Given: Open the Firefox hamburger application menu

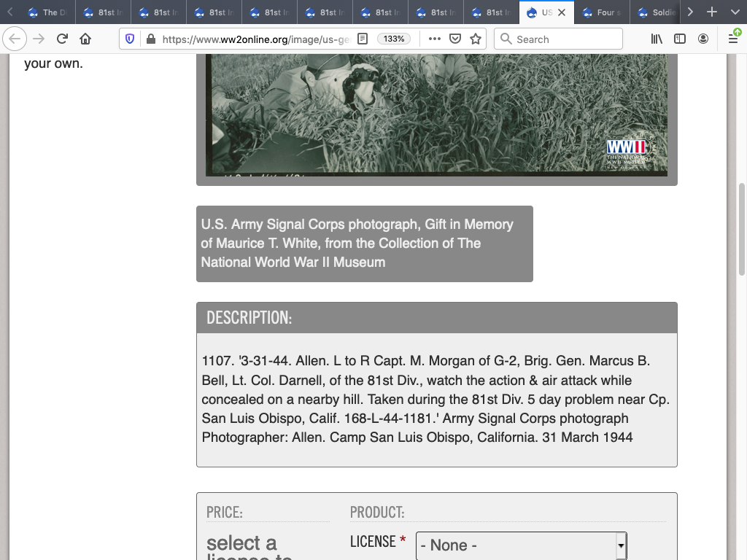Looking at the screenshot, I should [x=733, y=39].
